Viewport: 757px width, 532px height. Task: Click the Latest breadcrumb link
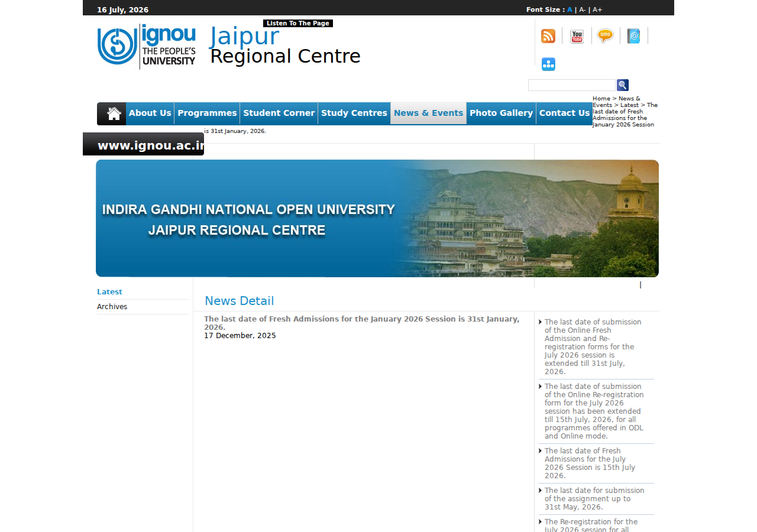[x=629, y=105]
